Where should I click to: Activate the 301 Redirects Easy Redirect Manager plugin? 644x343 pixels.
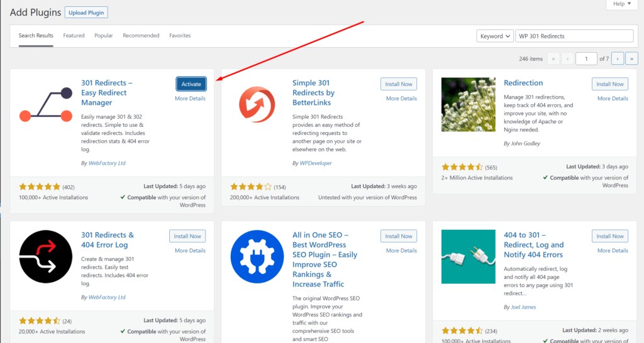click(x=191, y=84)
